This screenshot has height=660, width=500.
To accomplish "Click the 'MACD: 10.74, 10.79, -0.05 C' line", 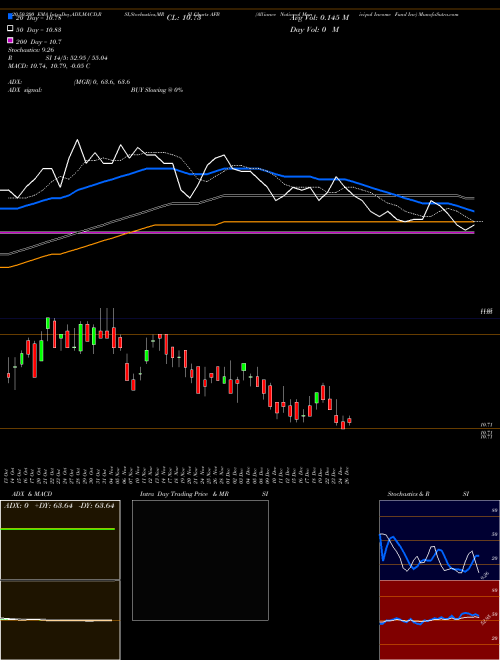I will [49, 66].
